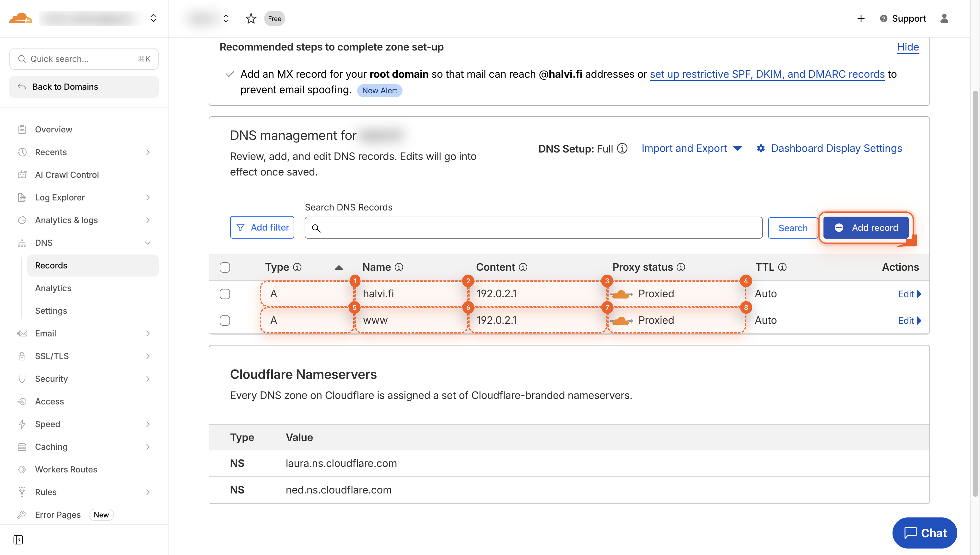Click the Proxy status info icon
Screen dimensions: 980x555
pos(682,267)
